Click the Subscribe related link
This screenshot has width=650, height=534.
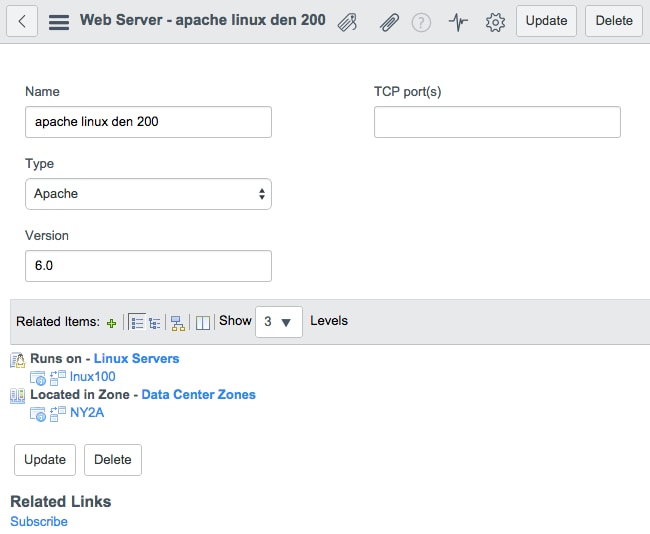[39, 522]
